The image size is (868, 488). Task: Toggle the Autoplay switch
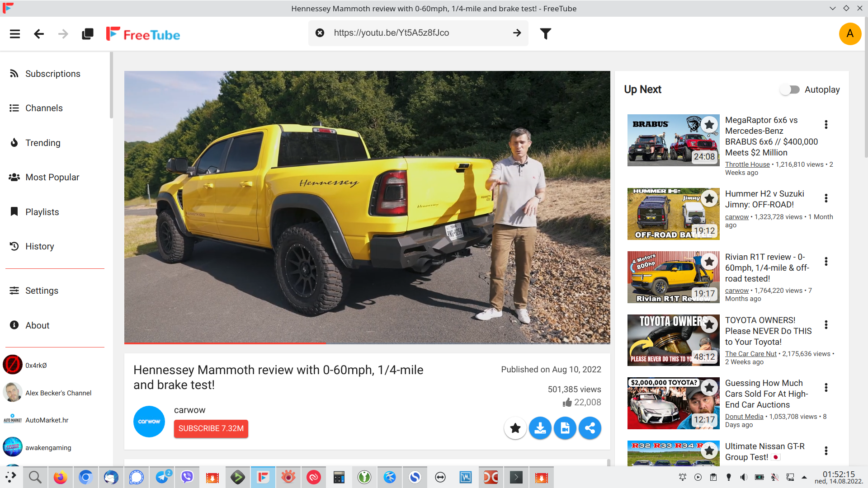[790, 89]
